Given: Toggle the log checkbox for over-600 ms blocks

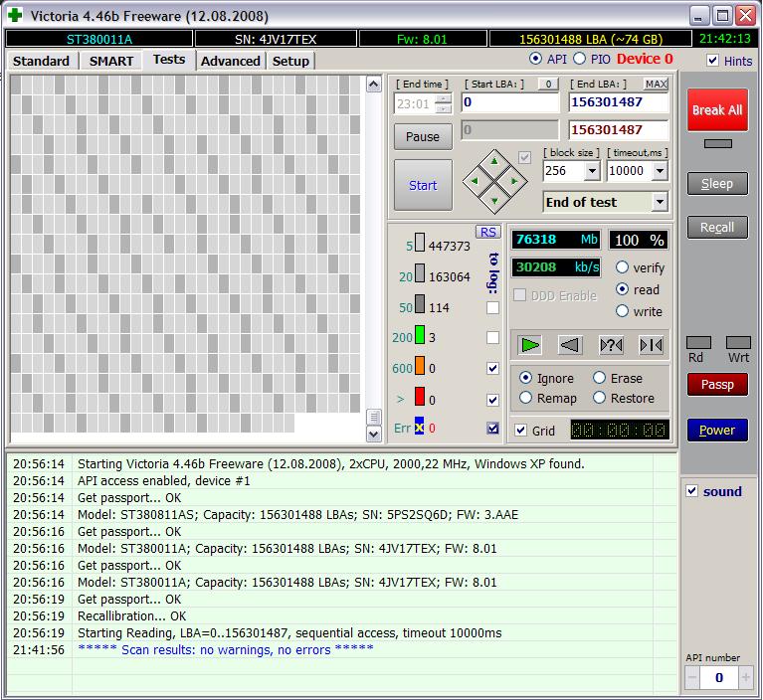Looking at the screenshot, I should point(493,400).
